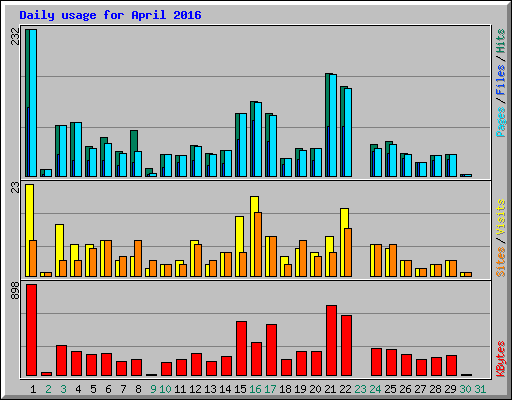512x400 pixels.
Task: Click day 8 on the x-axis
Action: 138,389
